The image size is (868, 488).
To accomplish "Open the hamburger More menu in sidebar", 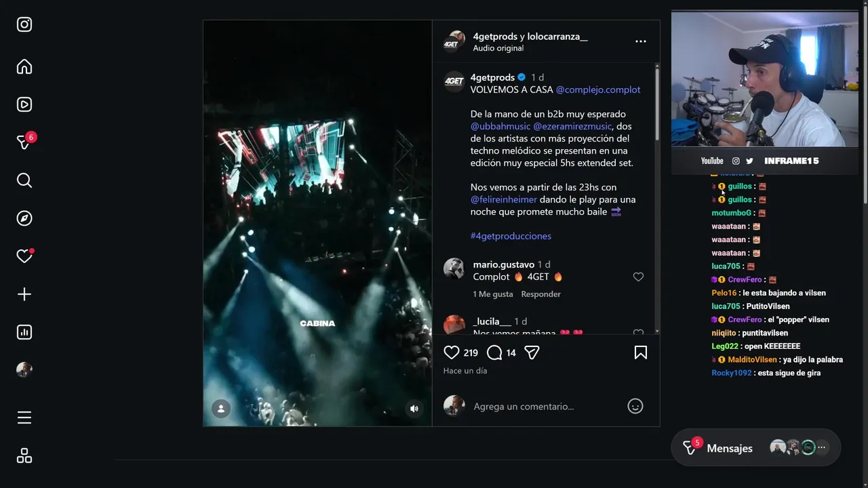I will tap(24, 418).
